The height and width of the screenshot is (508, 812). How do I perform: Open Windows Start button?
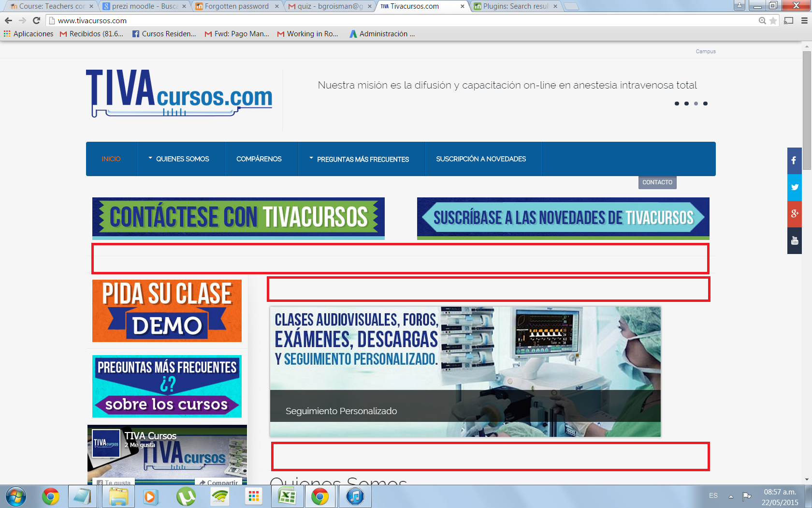tap(15, 496)
